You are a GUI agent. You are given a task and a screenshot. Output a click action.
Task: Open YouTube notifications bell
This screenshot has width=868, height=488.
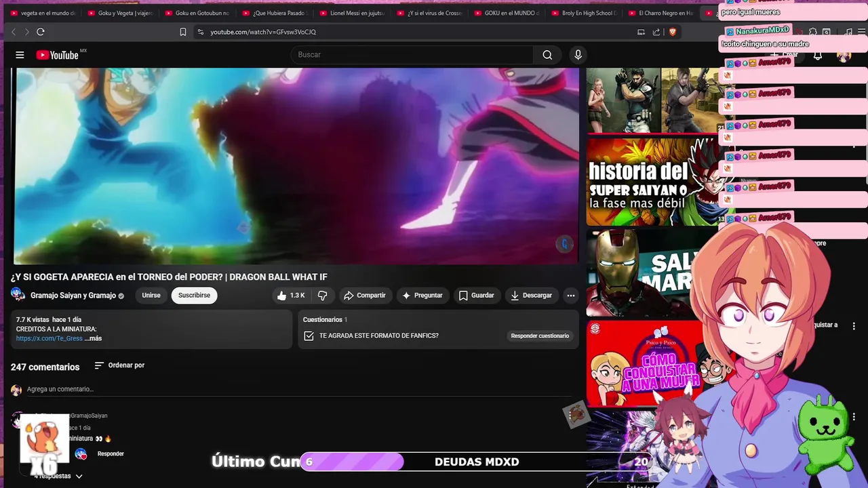pyautogui.click(x=818, y=55)
